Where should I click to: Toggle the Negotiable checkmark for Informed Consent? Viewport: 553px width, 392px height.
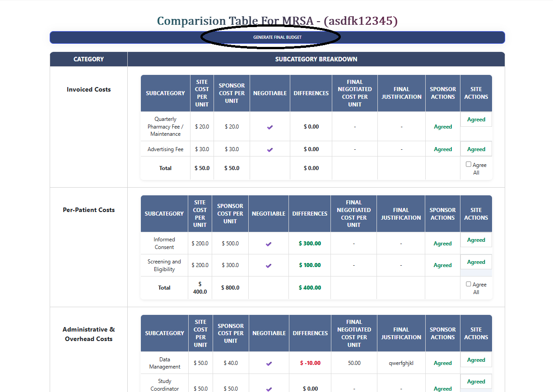coord(268,243)
